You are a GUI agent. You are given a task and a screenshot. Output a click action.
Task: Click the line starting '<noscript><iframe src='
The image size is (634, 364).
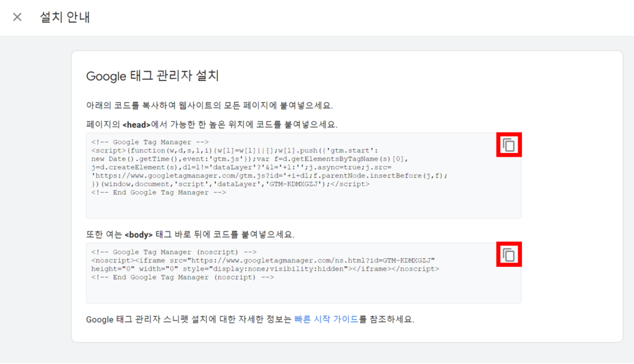(x=263, y=261)
